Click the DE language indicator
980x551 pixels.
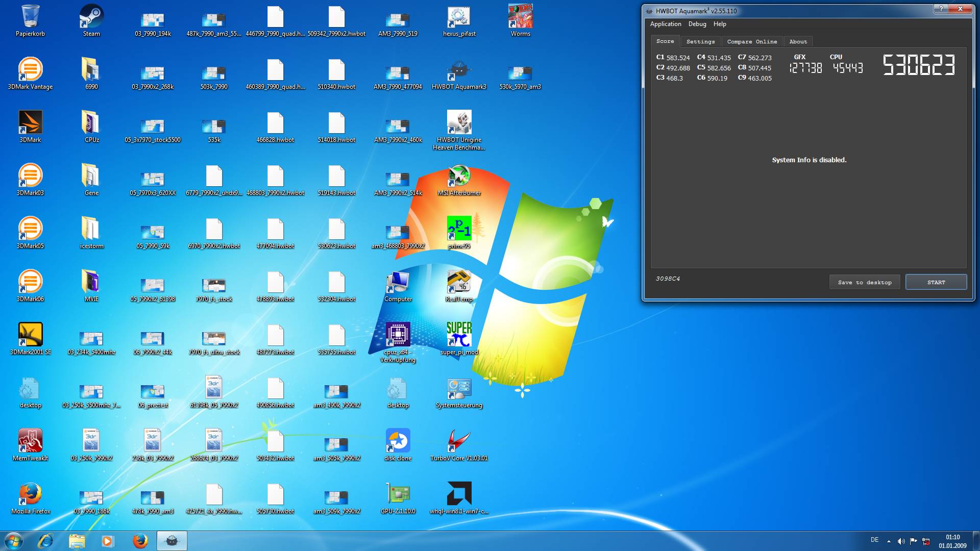click(874, 540)
